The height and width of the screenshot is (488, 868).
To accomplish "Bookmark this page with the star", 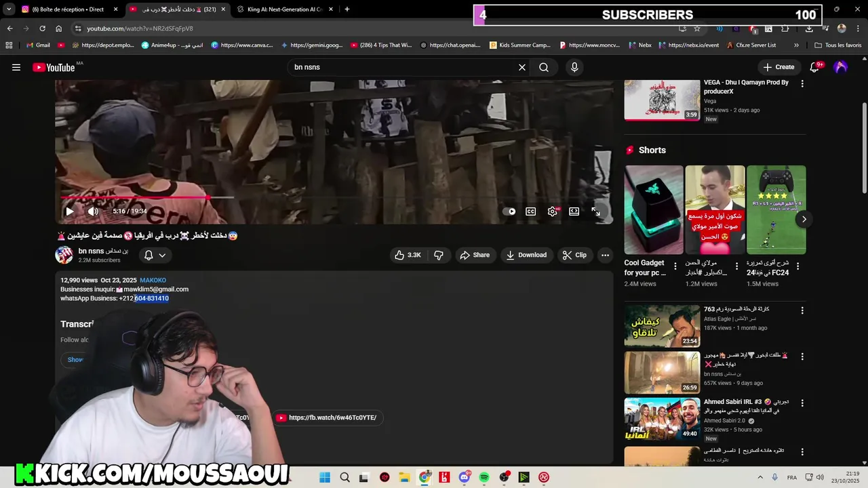I will pos(697,28).
